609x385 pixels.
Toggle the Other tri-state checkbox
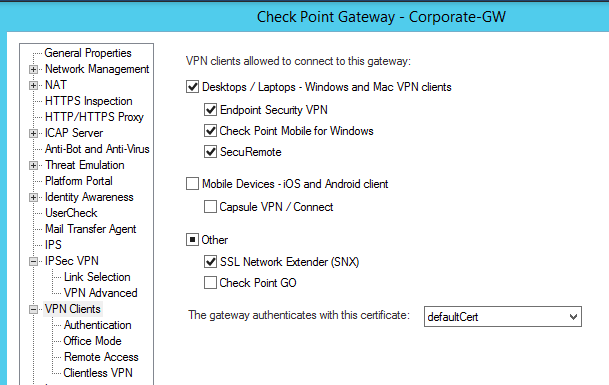pyautogui.click(x=192, y=240)
